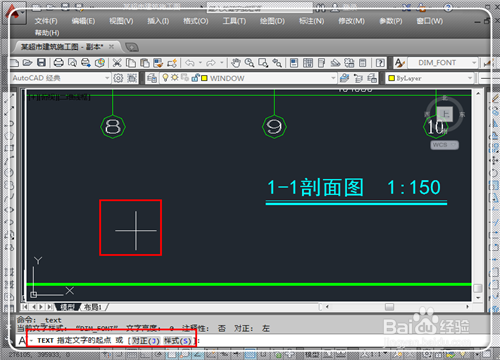Expand the WINDOW layer dropdown
This screenshot has width=500, height=360.
tap(333, 78)
